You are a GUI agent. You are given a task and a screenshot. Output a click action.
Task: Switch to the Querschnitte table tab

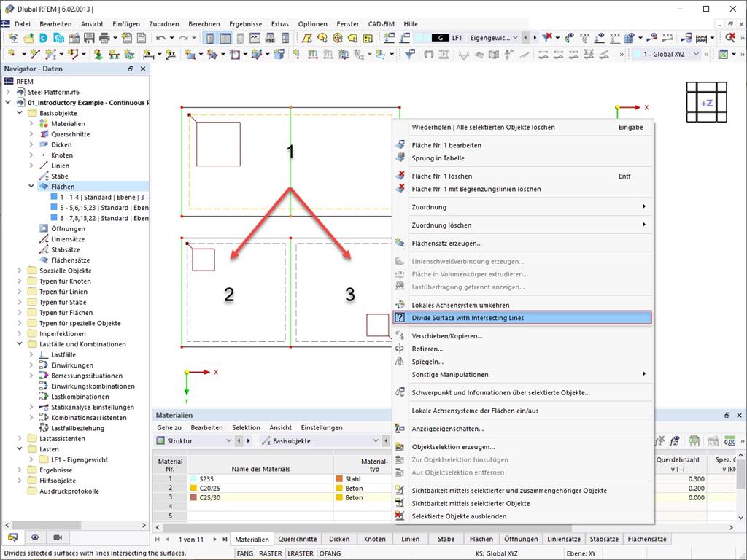298,539
